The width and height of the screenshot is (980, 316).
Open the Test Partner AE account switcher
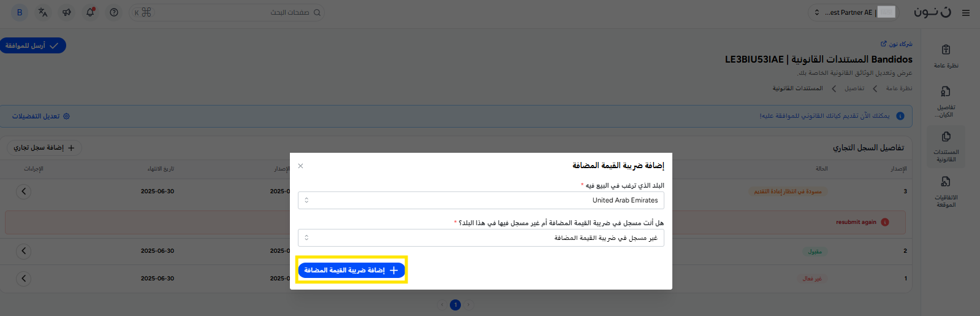click(854, 12)
